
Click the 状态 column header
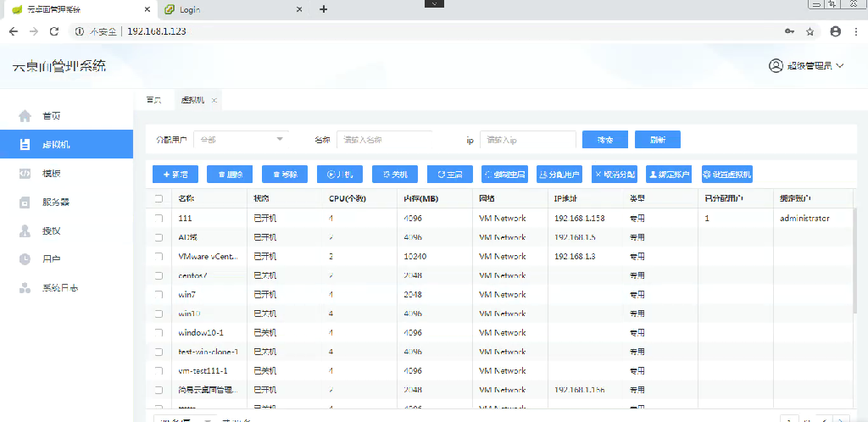[x=262, y=198]
